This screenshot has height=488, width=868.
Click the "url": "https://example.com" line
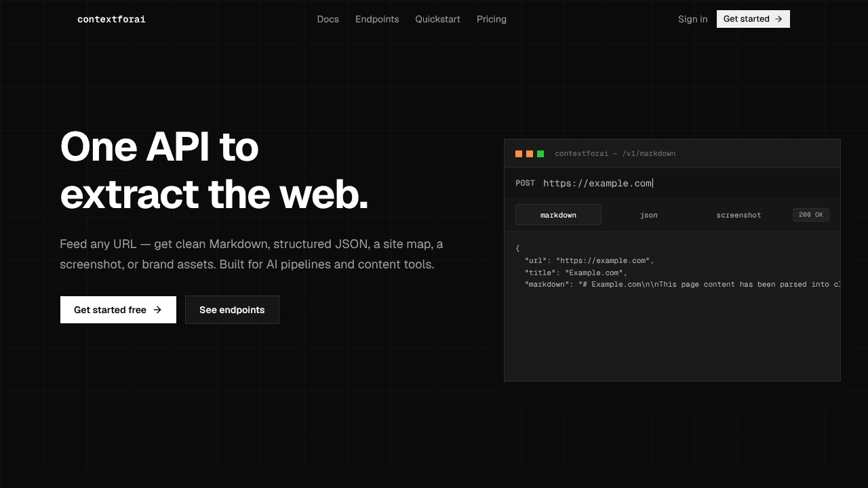[589, 260]
